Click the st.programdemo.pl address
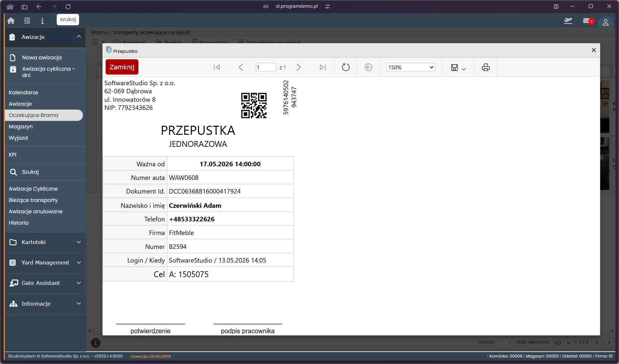This screenshot has height=364, width=619. (297, 6)
